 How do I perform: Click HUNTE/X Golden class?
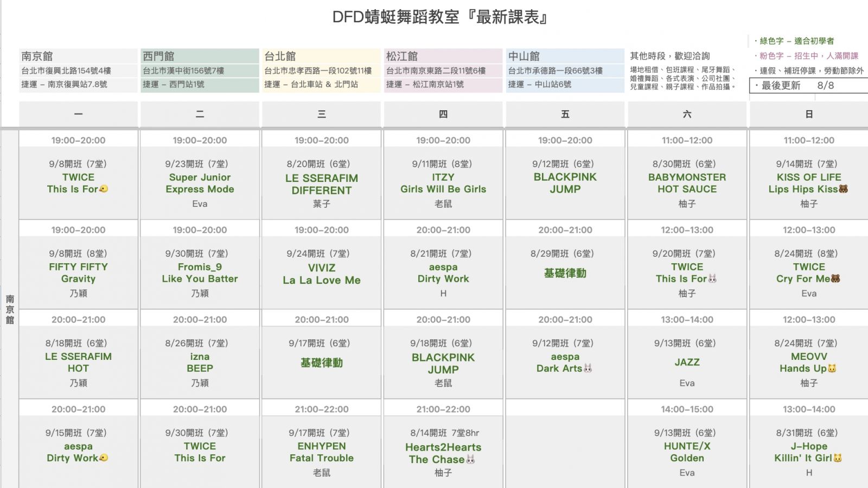[687, 452]
